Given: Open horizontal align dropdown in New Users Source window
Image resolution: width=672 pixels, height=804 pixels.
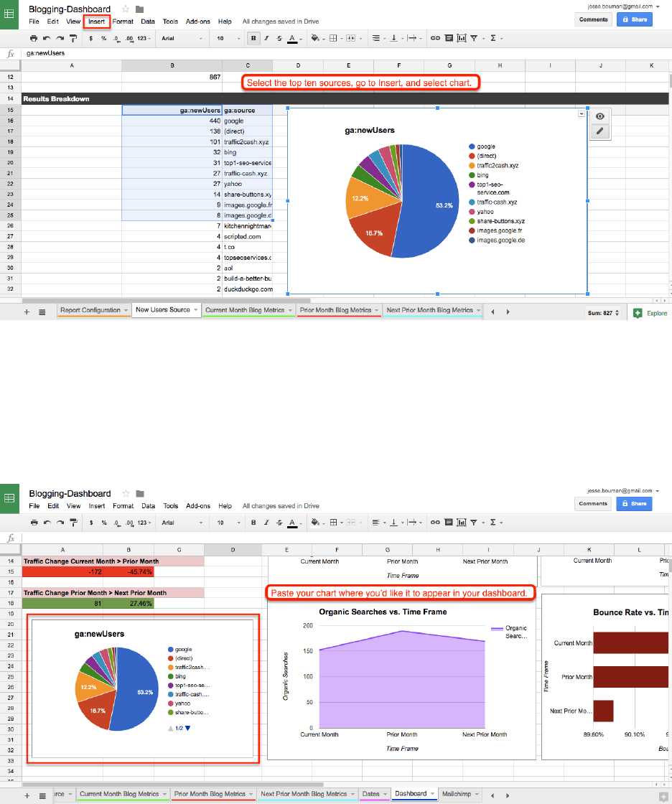Looking at the screenshot, I should [378, 39].
